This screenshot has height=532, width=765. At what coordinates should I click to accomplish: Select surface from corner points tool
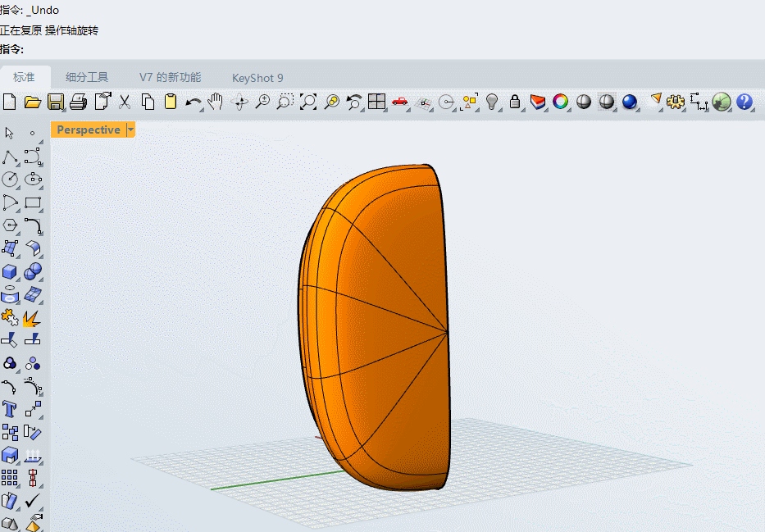[x=10, y=248]
